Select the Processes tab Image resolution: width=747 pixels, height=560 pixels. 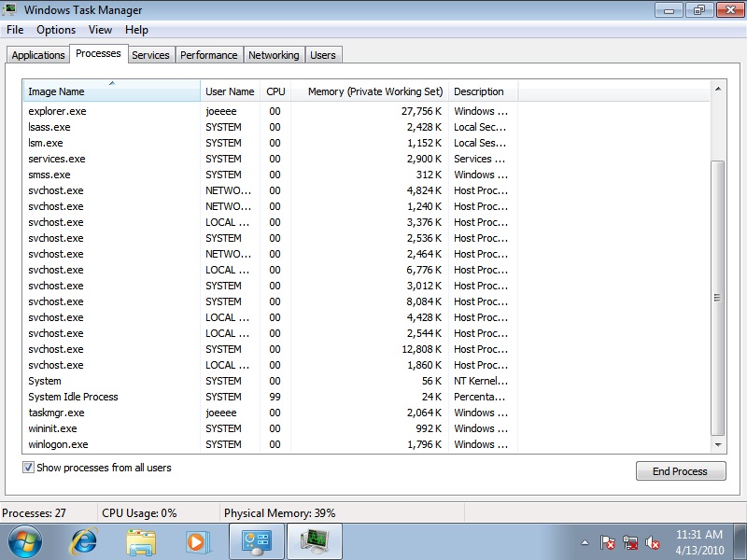coord(98,53)
